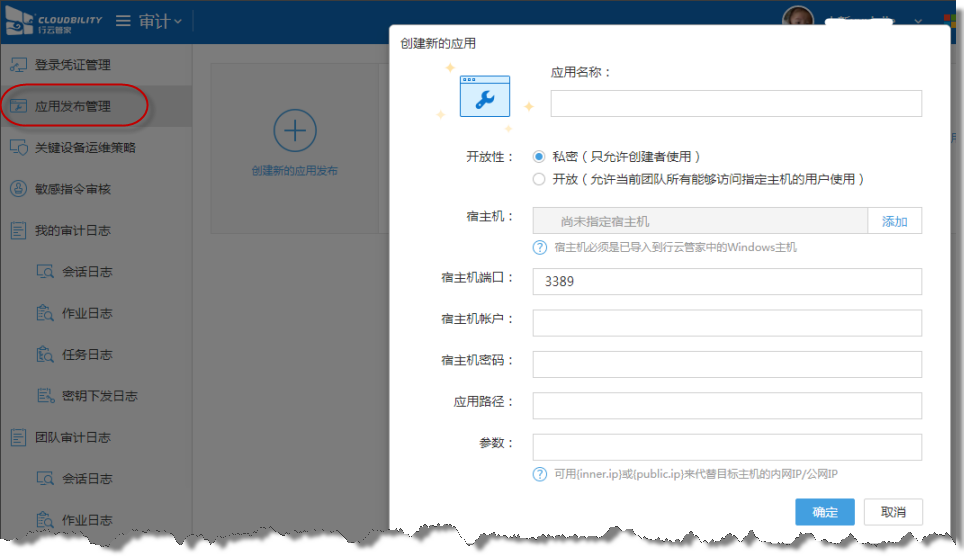
Task: Focus the 宿主机帐户 input field
Action: pyautogui.click(x=727, y=323)
